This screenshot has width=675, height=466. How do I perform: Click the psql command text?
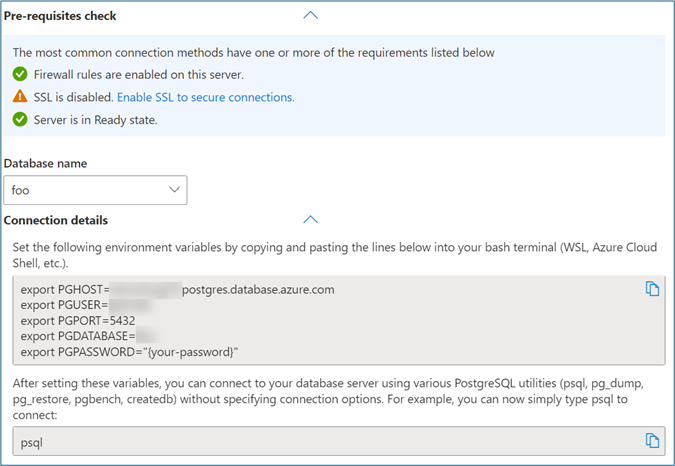(34, 440)
